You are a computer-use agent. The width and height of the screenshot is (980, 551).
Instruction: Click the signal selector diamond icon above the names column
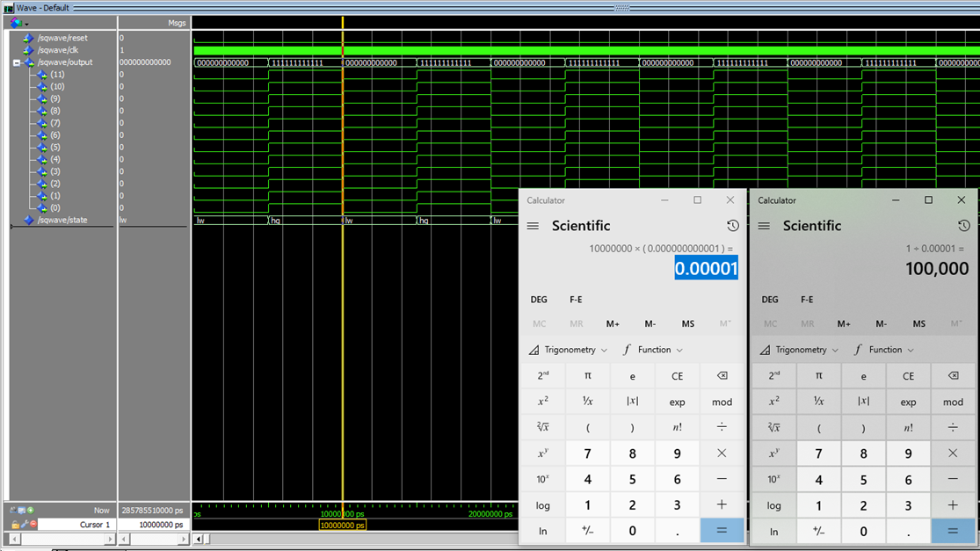click(x=15, y=23)
